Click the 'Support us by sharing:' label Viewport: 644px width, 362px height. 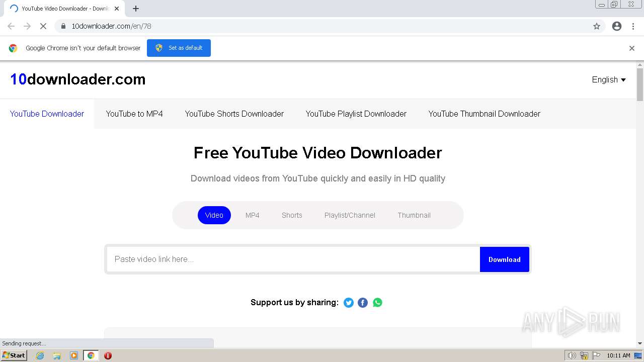294,302
